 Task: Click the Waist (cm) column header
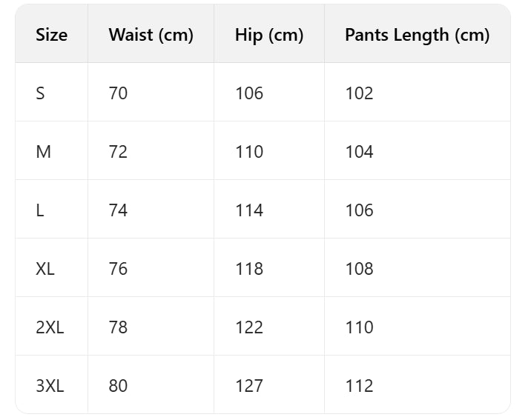click(x=151, y=35)
